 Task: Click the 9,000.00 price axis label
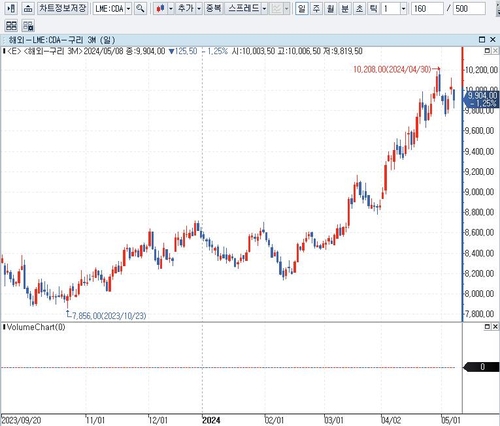point(479,192)
